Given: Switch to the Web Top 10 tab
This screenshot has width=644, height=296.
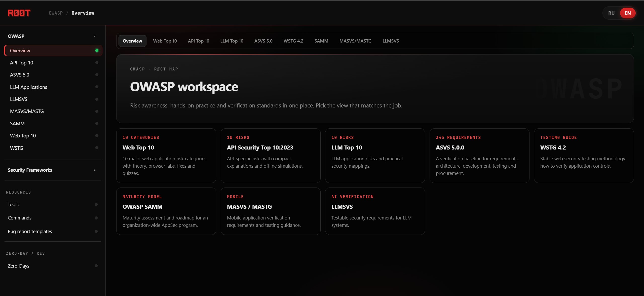Looking at the screenshot, I should (165, 41).
